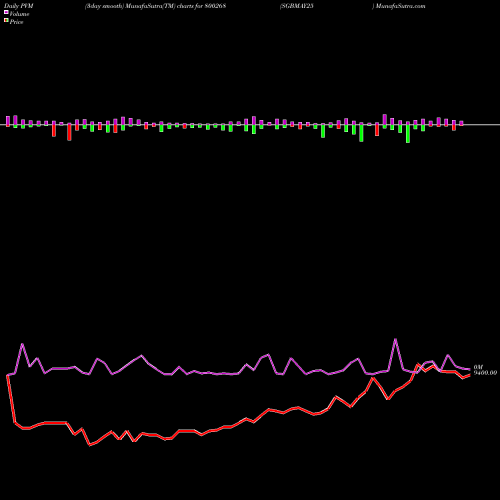The height and width of the screenshot is (500, 500).
Task: Click the '9460.00' price value label
Action: (485, 373)
